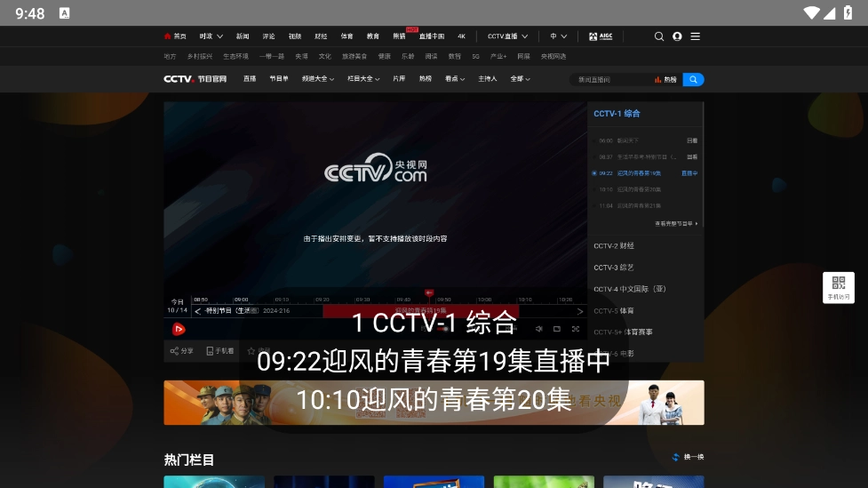Open the user account icon
Viewport: 868px width, 488px height.
tap(677, 36)
